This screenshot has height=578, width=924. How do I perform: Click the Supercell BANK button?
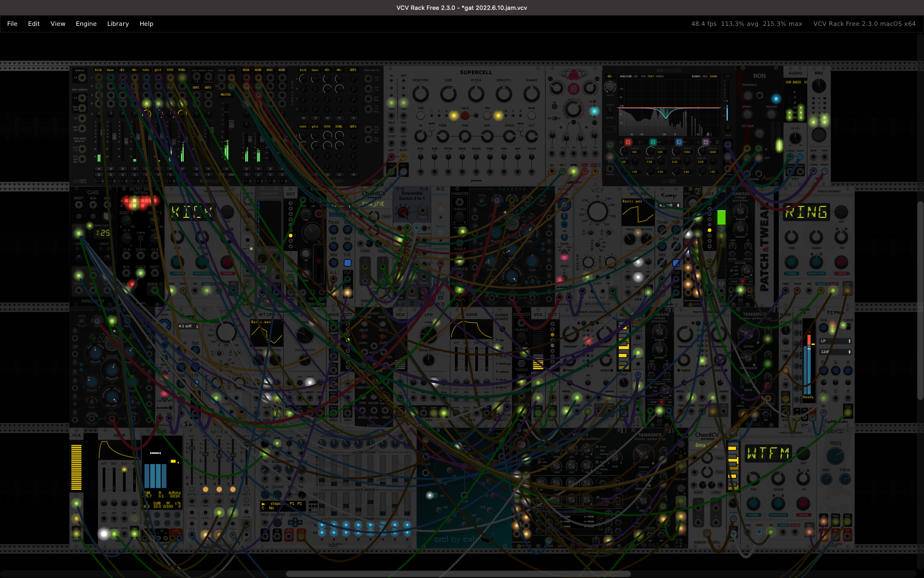tap(531, 116)
